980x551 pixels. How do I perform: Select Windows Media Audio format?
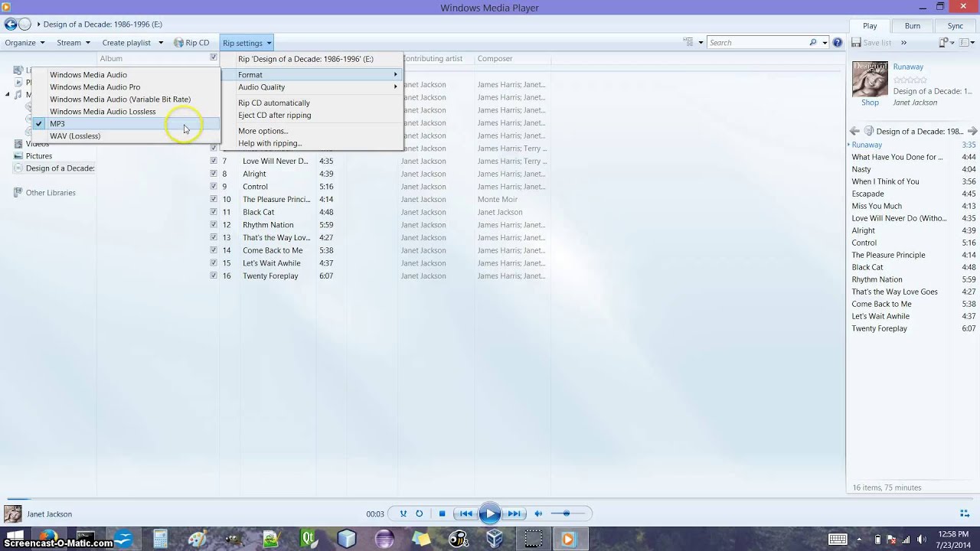[126, 75]
